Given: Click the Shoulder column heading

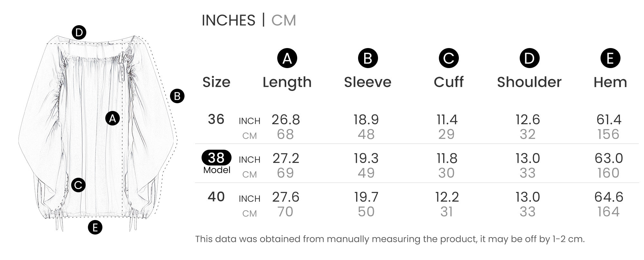Looking at the screenshot, I should pyautogui.click(x=529, y=82).
